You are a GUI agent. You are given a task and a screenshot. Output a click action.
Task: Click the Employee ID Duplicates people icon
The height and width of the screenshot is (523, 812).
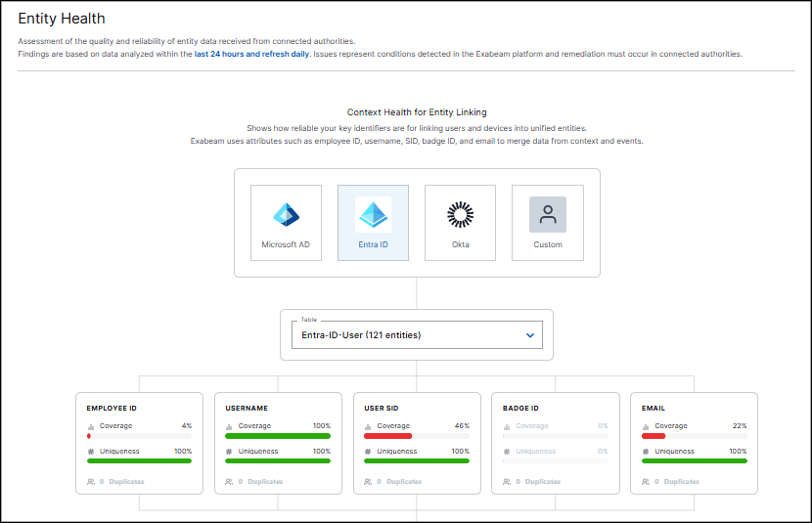click(x=91, y=482)
